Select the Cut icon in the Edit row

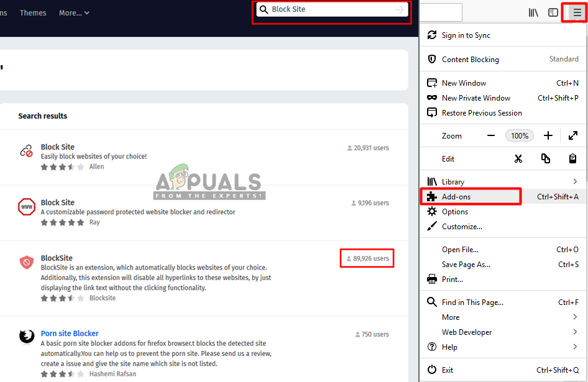(x=518, y=158)
